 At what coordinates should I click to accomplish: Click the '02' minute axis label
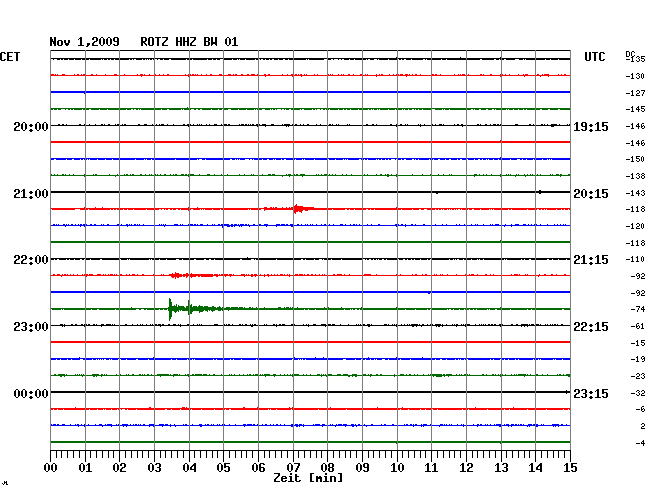(x=119, y=467)
